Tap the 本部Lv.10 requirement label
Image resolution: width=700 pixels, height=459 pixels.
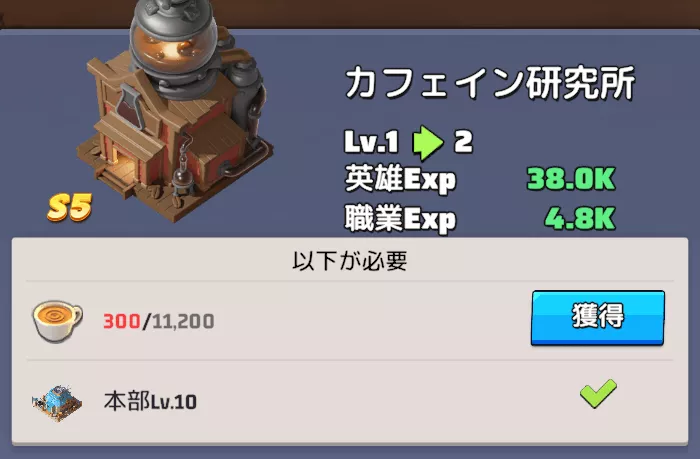(x=150, y=401)
